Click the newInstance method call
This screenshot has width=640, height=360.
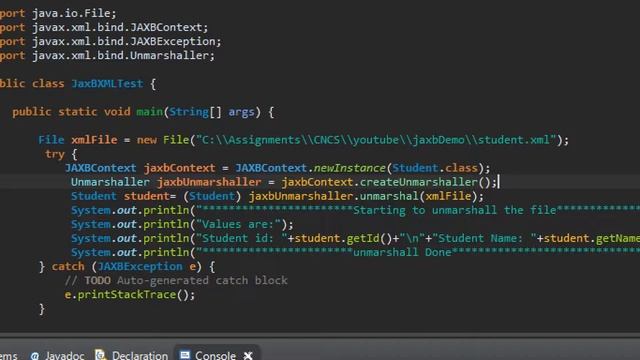pos(349,168)
